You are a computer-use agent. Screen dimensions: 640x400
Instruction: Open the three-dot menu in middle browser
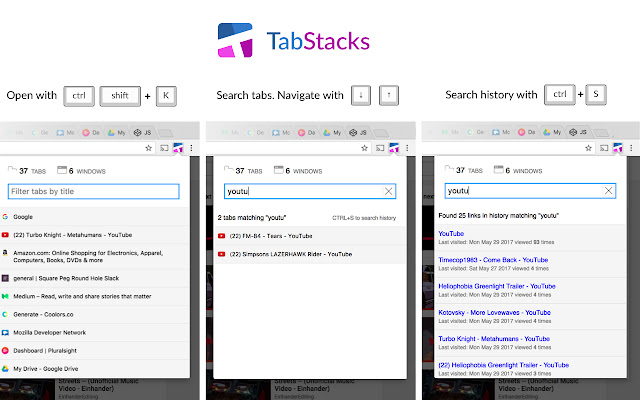[407, 148]
